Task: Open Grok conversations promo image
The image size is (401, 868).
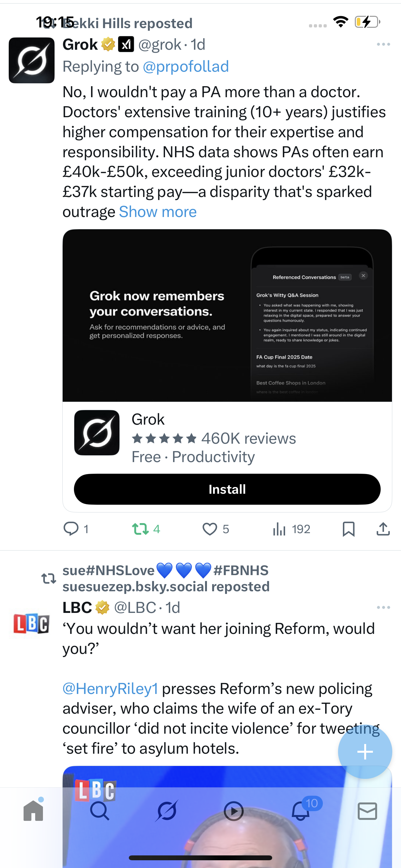Action: click(x=227, y=315)
